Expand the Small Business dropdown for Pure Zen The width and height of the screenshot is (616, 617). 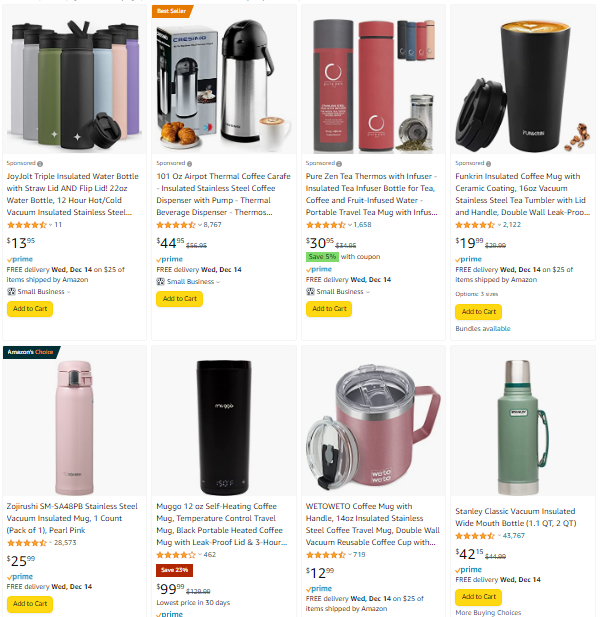368,292
